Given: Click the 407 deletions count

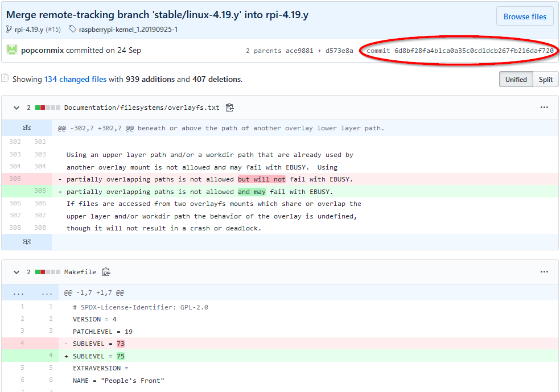Looking at the screenshot, I should tap(217, 79).
